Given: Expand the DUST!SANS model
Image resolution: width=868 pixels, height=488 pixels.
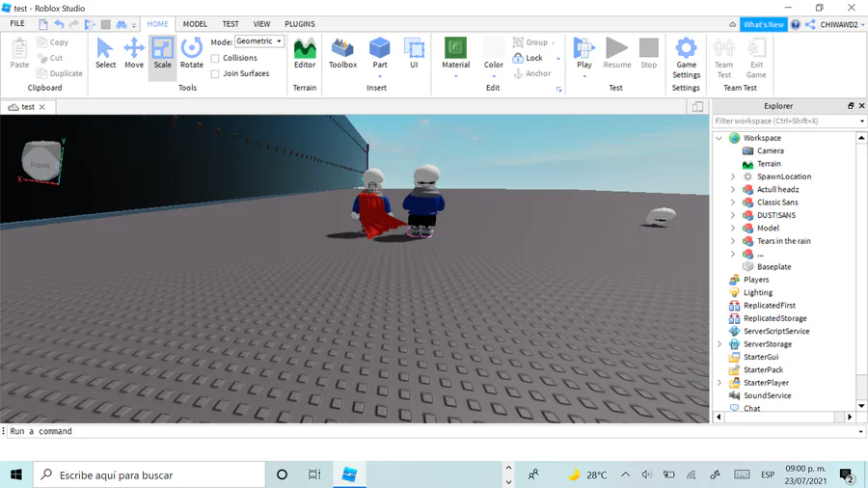Looking at the screenshot, I should [733, 215].
